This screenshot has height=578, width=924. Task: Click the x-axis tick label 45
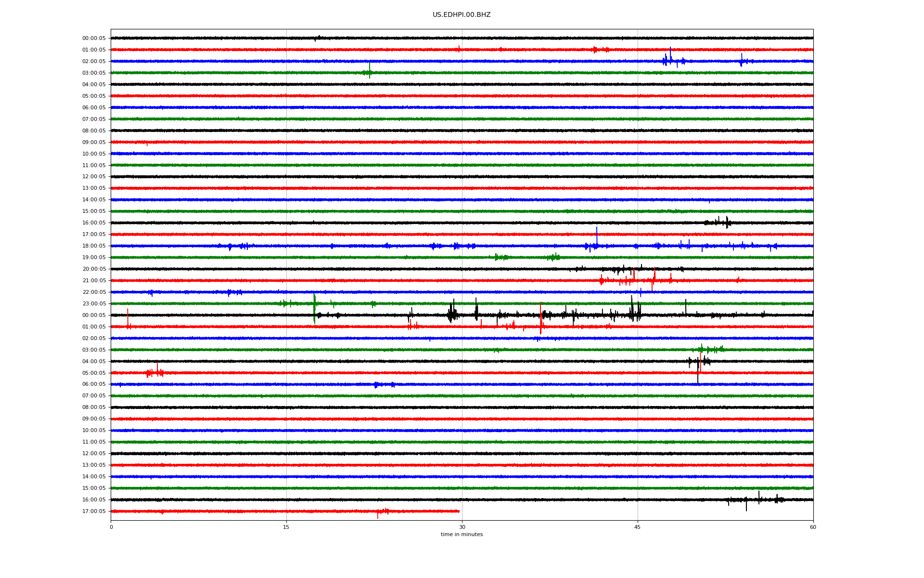(637, 527)
